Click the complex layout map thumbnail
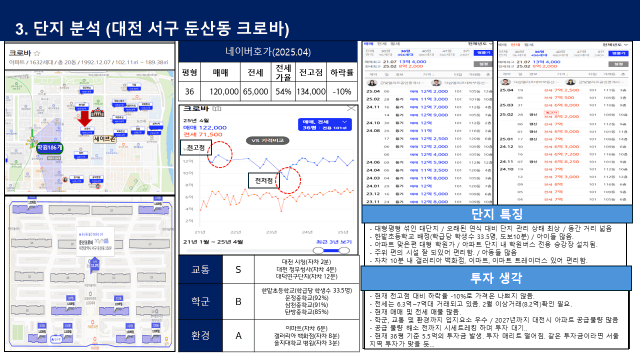 coord(90,274)
